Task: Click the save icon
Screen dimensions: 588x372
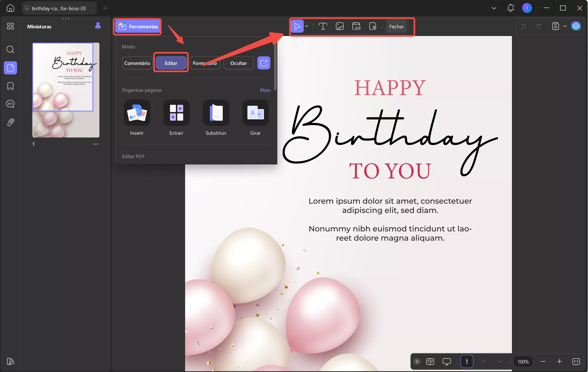Action: (x=556, y=26)
